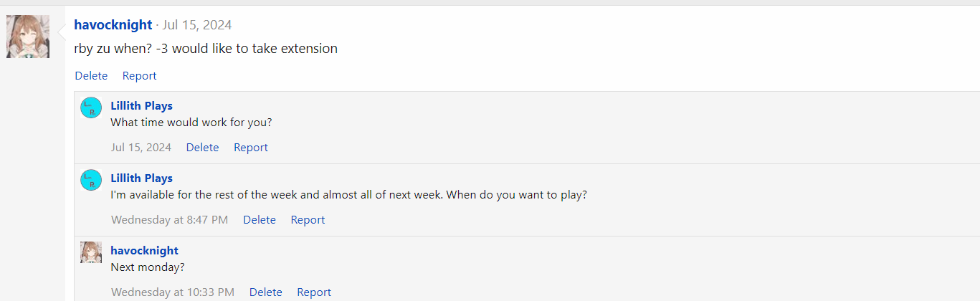Open Lillith Plays name above "I'm available" comment
Viewport: 980px width, 301px height.
pos(141,178)
